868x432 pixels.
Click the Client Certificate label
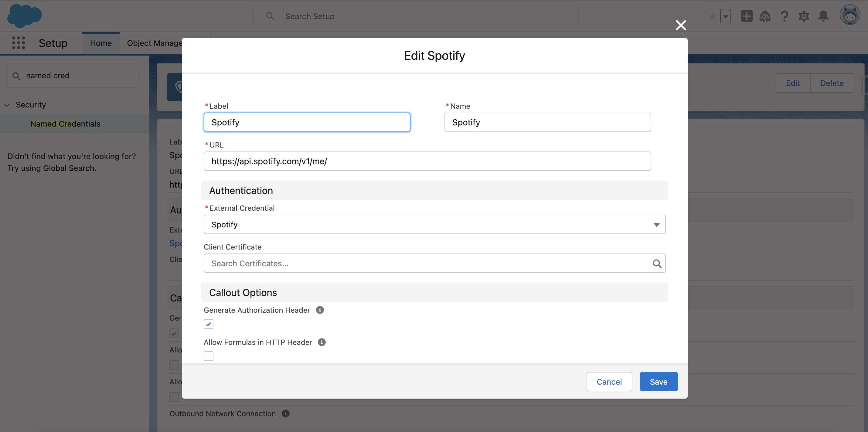point(233,247)
